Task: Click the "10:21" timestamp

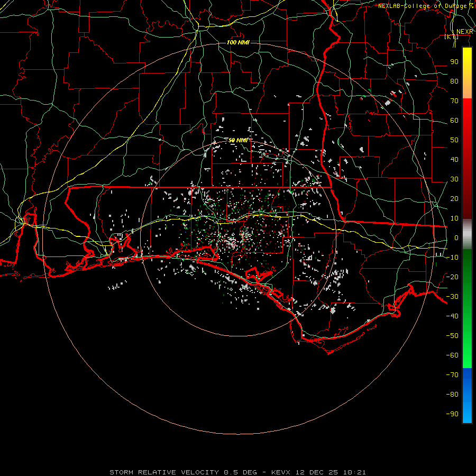Action: (x=354, y=472)
